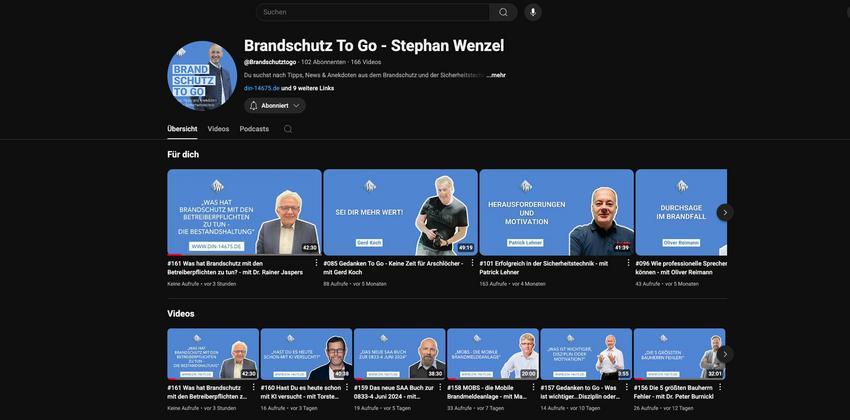The height and width of the screenshot is (420, 850).
Task: Switch to the Podcasts tab
Action: tap(254, 129)
